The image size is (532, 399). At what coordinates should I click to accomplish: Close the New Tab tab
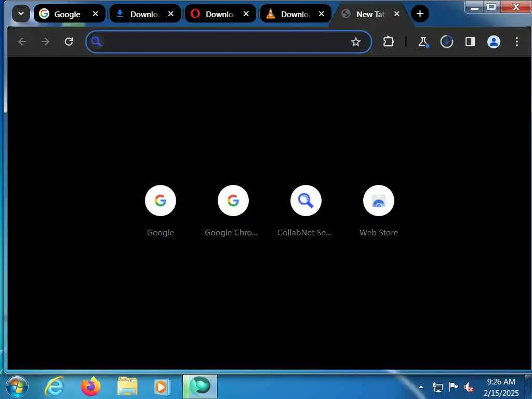point(396,14)
